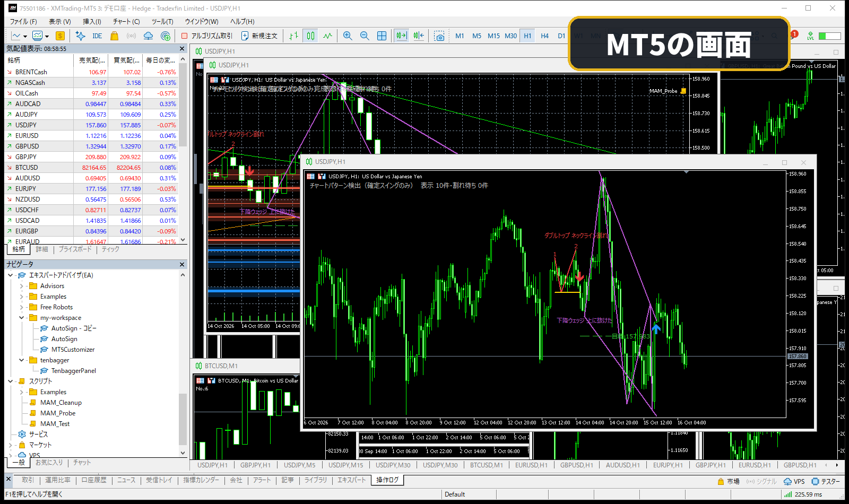The height and width of the screenshot is (504, 849).
Task: Zoom out on the chart
Action: click(x=365, y=36)
